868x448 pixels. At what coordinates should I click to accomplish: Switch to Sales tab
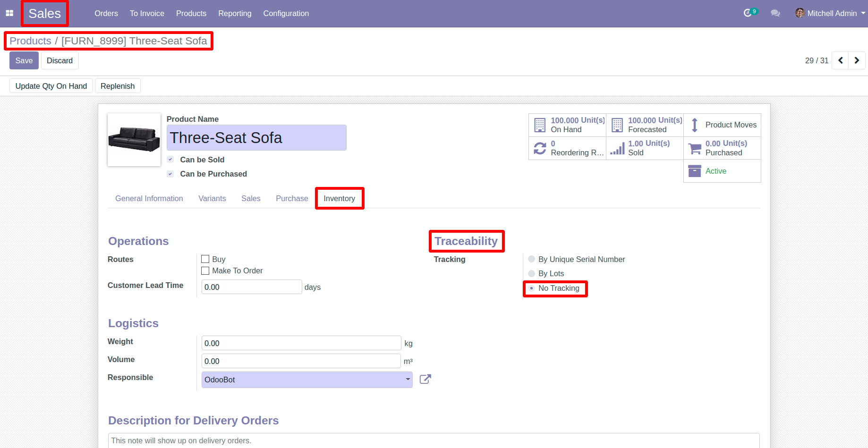coord(251,198)
